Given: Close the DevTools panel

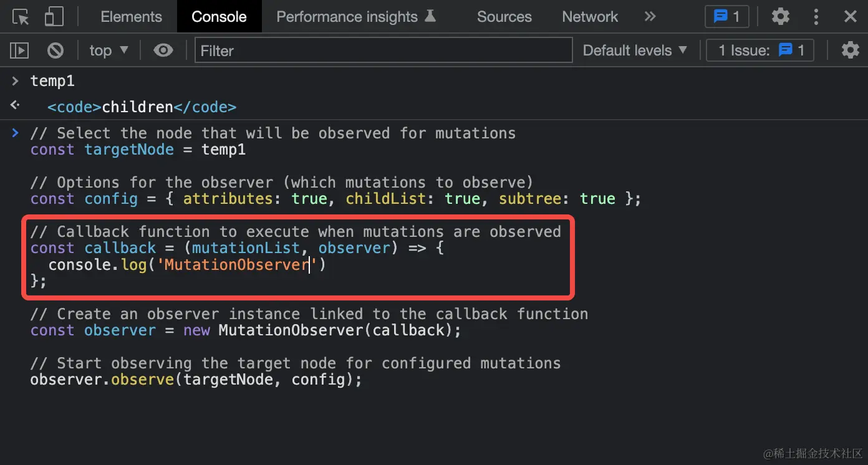Looking at the screenshot, I should (850, 17).
